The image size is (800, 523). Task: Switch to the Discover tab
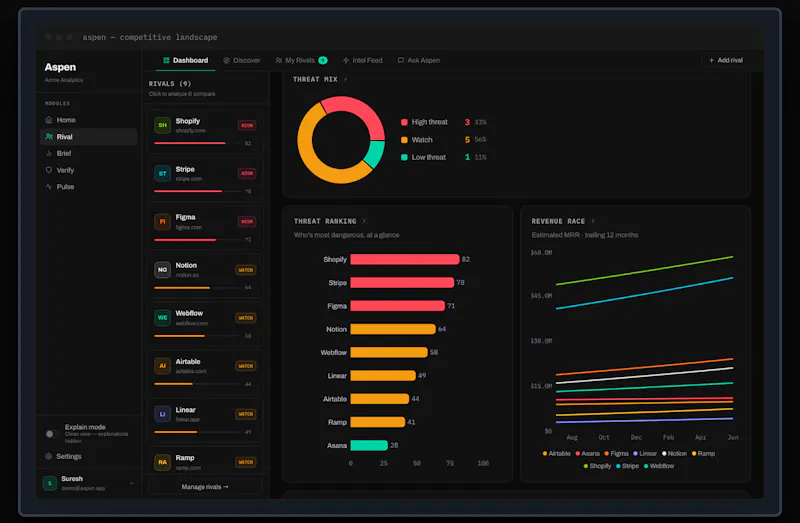[x=242, y=60]
